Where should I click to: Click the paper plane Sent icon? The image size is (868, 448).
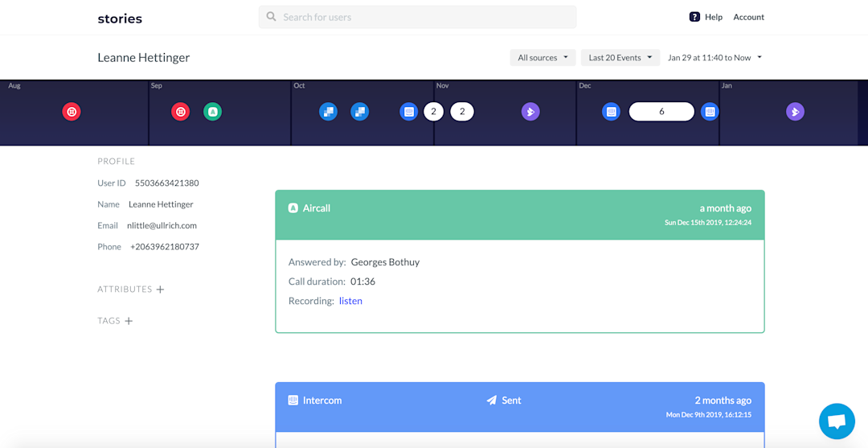click(x=492, y=401)
